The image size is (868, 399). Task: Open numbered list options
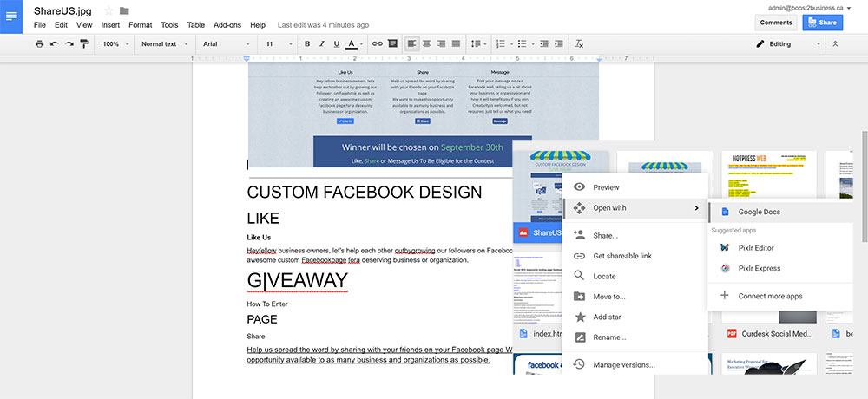pyautogui.click(x=503, y=43)
